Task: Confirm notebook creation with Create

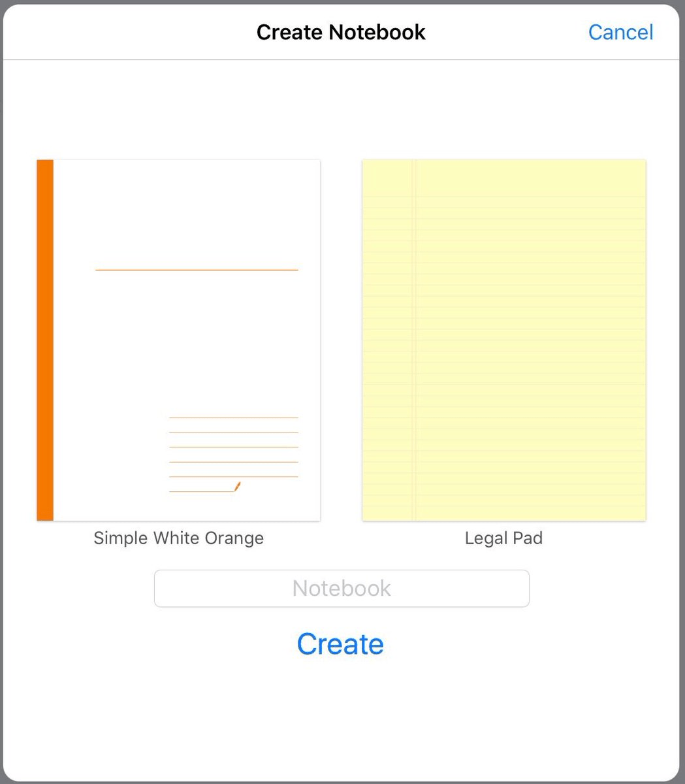Action: [x=340, y=644]
